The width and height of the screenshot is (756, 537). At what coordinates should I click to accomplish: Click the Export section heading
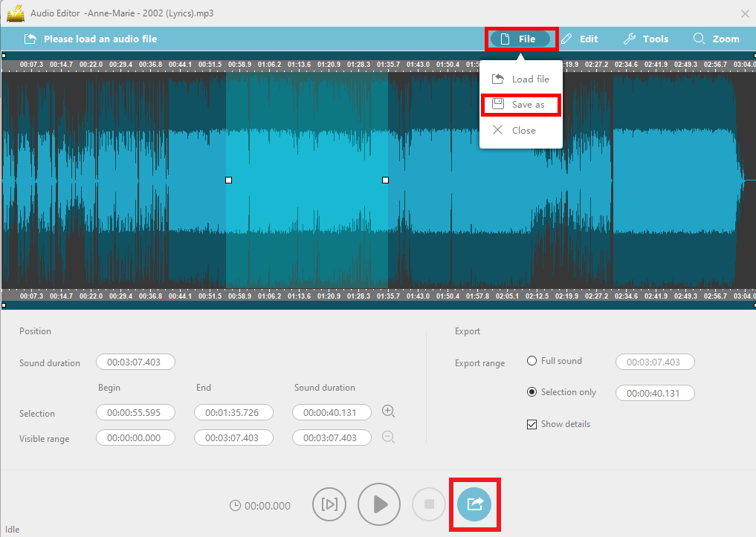click(x=467, y=331)
